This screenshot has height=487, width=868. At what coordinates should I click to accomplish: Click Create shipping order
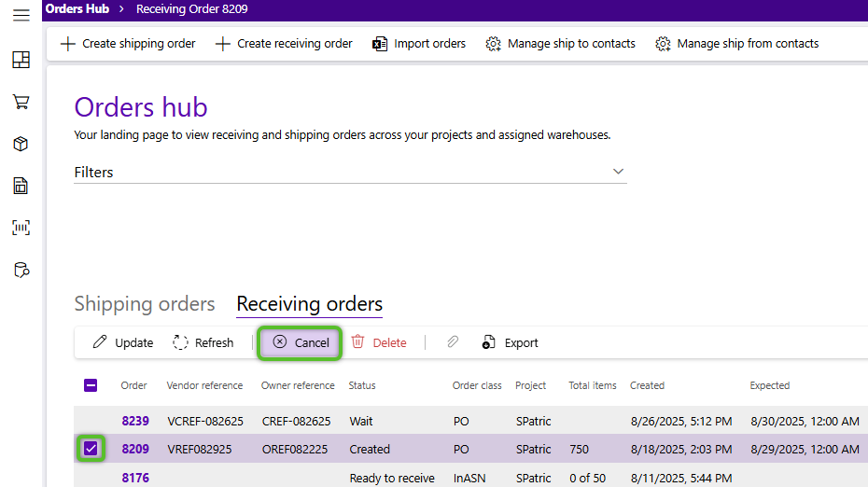pyautogui.click(x=128, y=44)
